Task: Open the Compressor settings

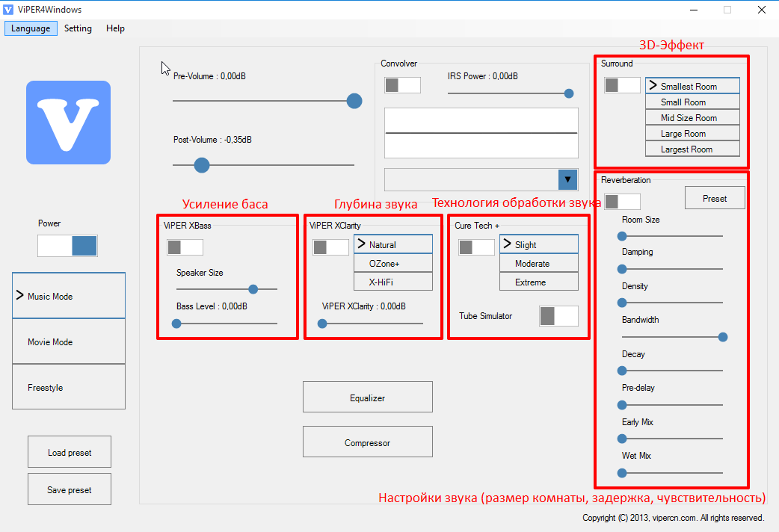Action: [x=368, y=442]
